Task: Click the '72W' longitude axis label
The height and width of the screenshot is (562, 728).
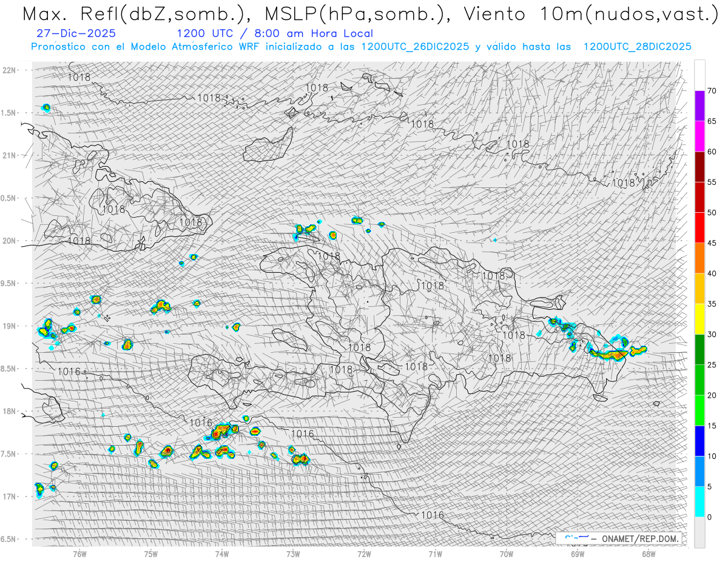Action: [x=364, y=554]
